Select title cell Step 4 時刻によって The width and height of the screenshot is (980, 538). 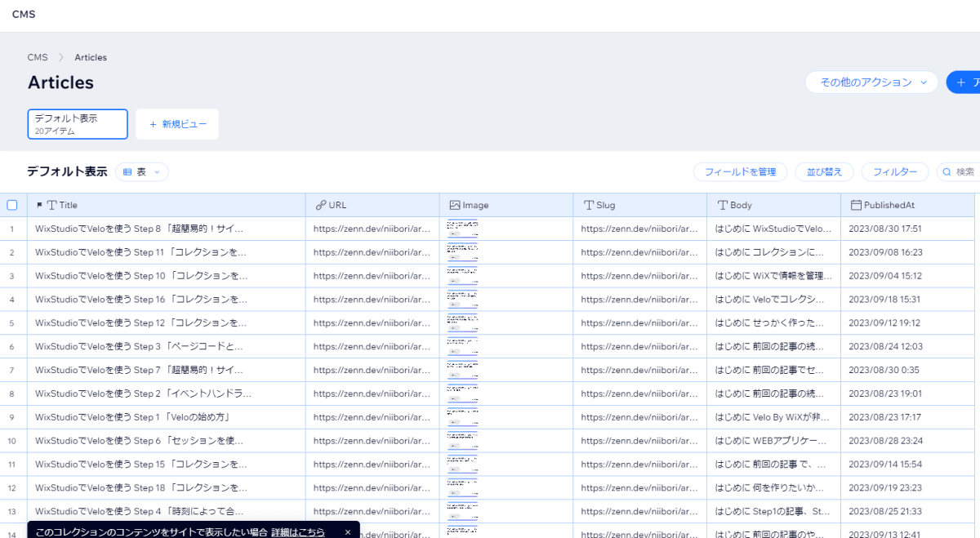167,512
